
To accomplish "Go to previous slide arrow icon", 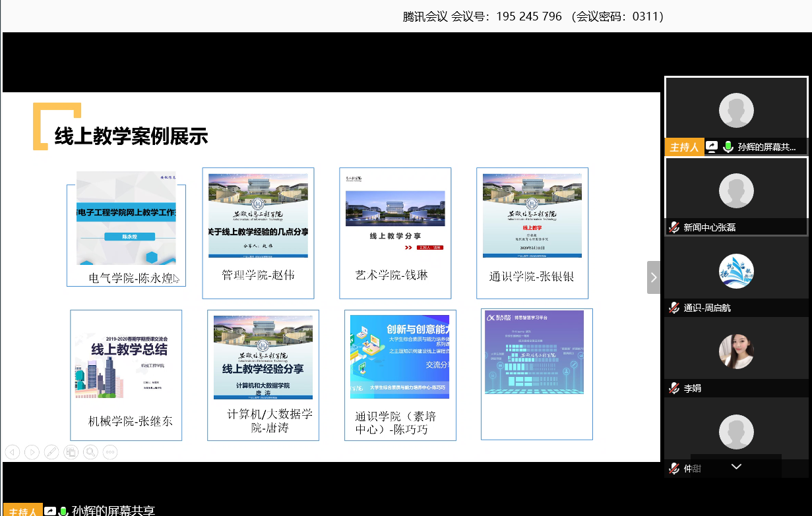I will coord(13,452).
